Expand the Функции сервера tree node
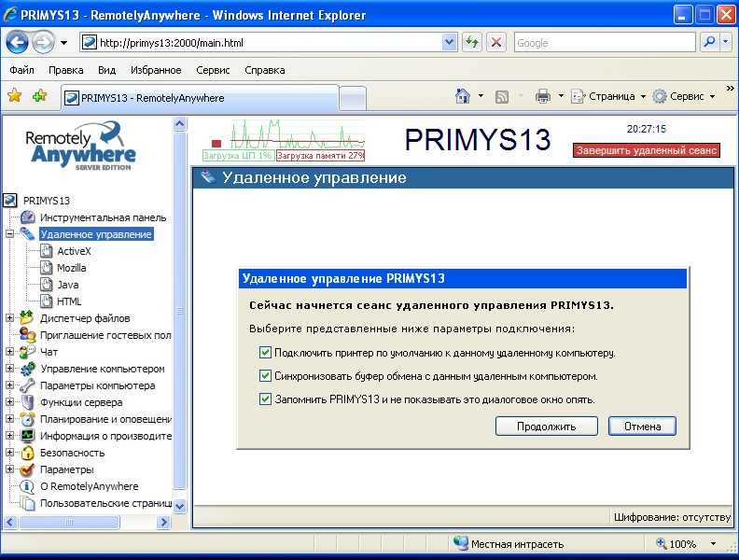Screen dimensions: 739x560 [9, 401]
